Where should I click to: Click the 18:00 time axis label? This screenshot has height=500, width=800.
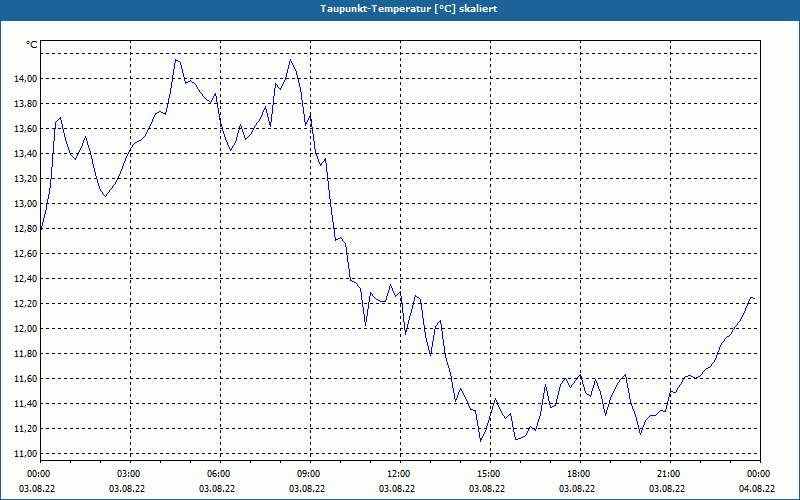click(x=577, y=474)
